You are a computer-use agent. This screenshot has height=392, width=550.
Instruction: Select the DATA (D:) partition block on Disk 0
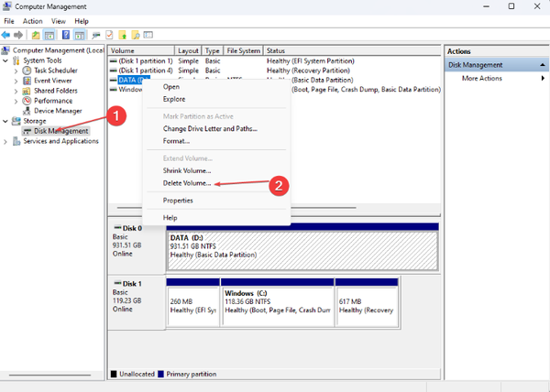(302, 251)
